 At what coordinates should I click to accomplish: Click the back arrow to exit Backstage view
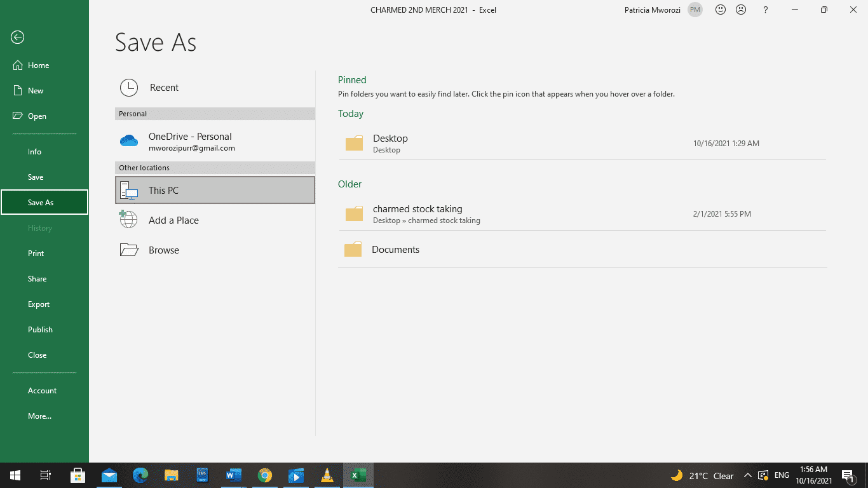17,37
